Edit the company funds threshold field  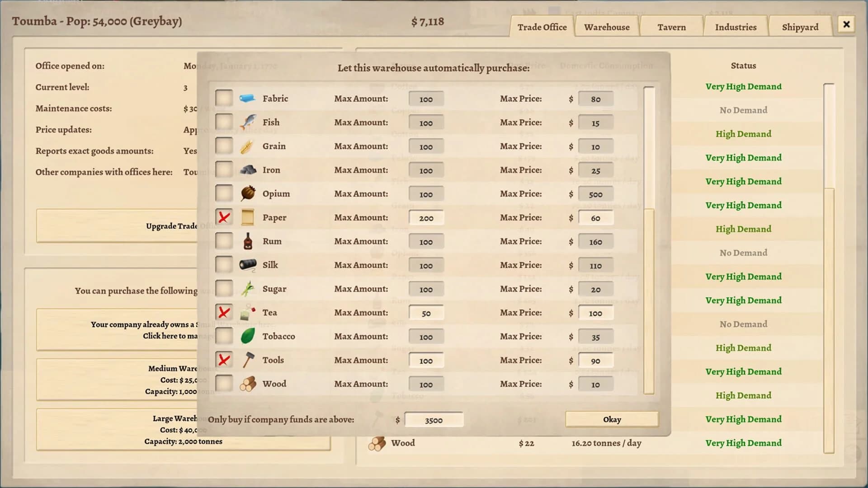pyautogui.click(x=434, y=419)
